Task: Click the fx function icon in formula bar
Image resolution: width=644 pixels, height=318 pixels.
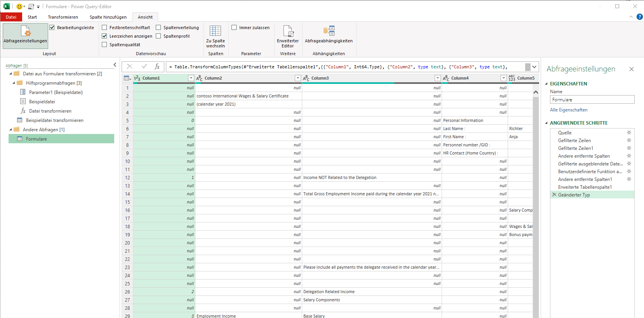Action: pos(157,67)
